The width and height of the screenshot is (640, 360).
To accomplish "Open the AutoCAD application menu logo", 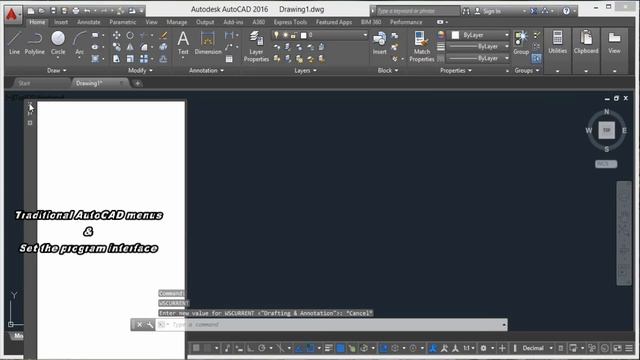I will coord(12,15).
